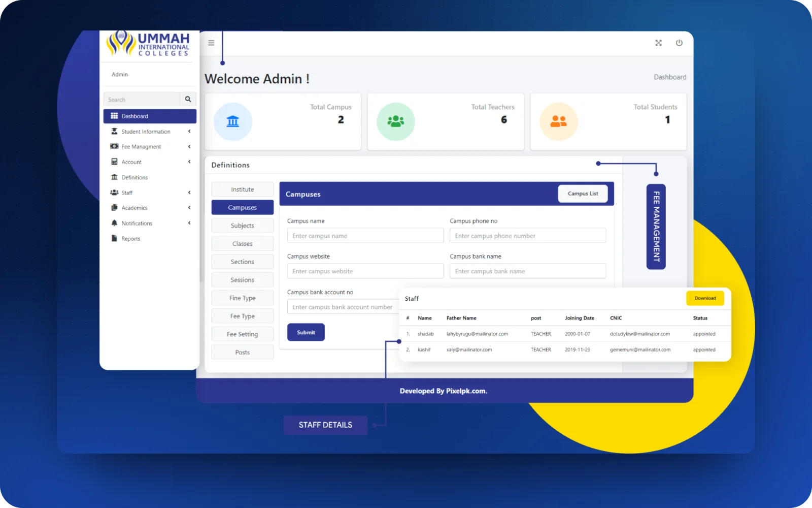
Task: Expand Account menu chevron
Action: pyautogui.click(x=189, y=162)
